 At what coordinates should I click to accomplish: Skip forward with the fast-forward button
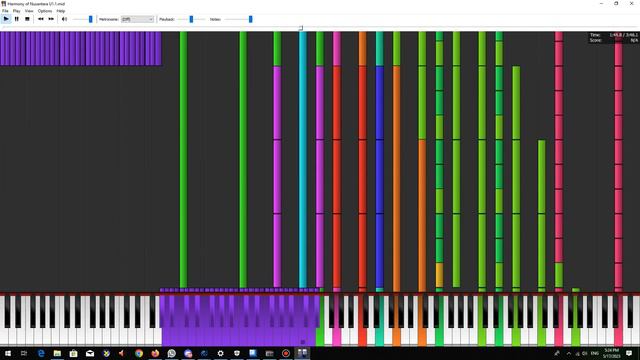(51, 19)
